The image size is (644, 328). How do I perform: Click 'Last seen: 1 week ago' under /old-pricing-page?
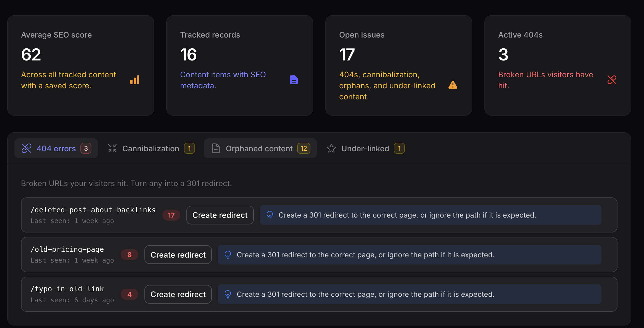[72, 260]
